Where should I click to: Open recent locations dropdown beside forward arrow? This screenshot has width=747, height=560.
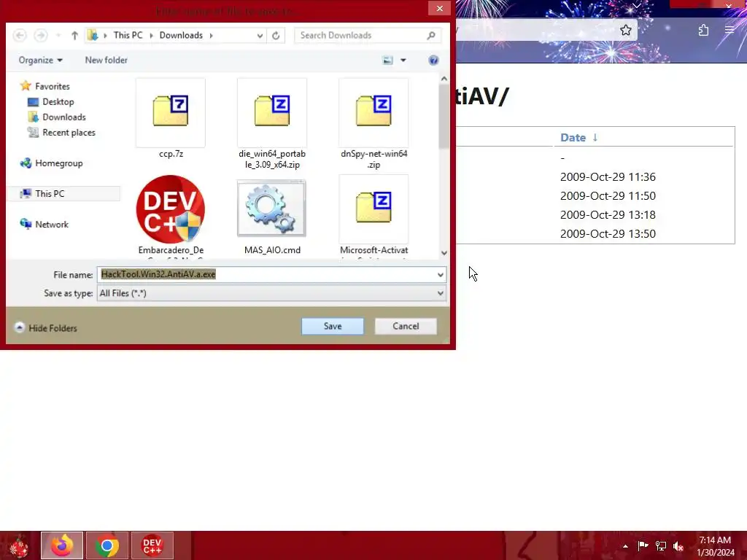click(58, 35)
